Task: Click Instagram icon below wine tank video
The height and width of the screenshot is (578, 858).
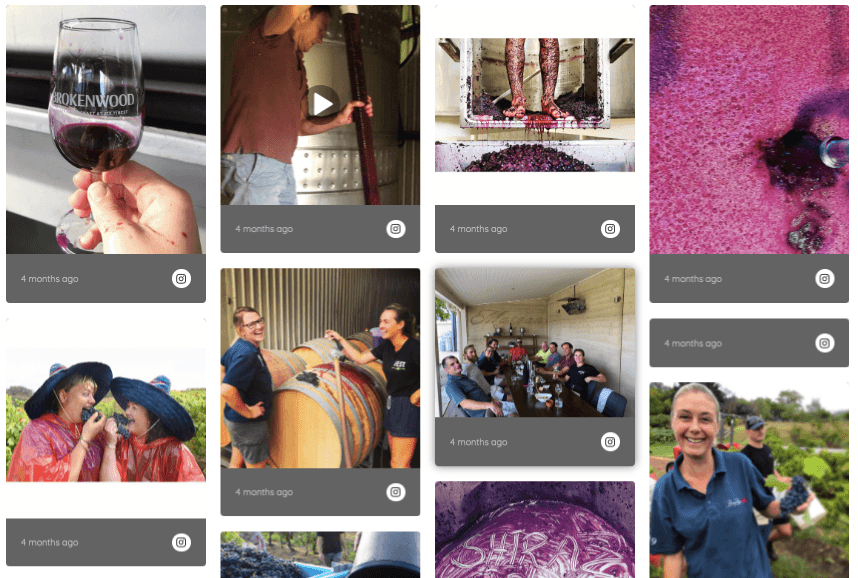Action: (x=396, y=229)
